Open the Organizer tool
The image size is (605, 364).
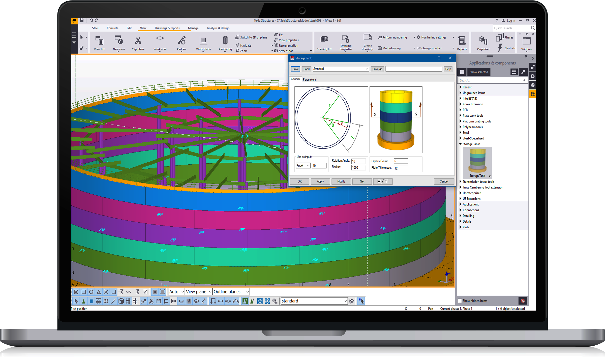pos(483,41)
